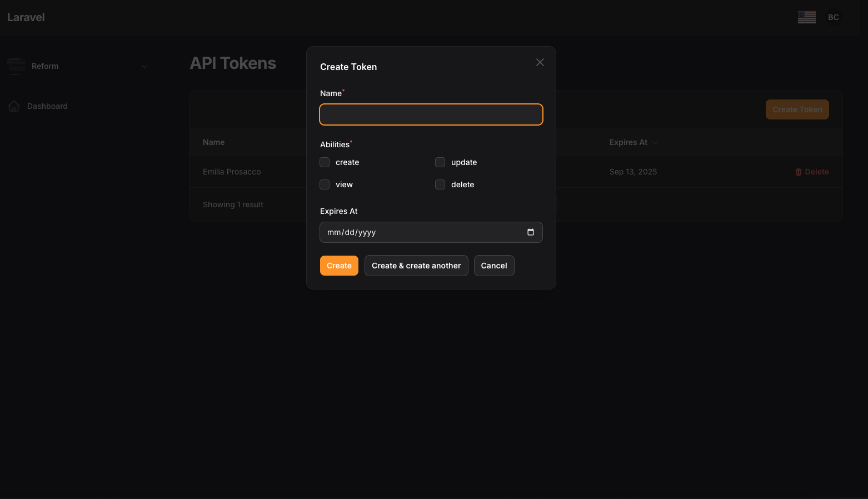Tick the view ability checkbox
Screen dimensions: 868x499
point(325,184)
